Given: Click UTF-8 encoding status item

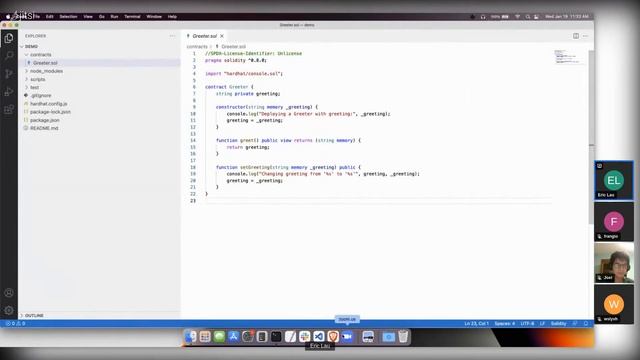Looking at the screenshot, I should pos(527,323).
